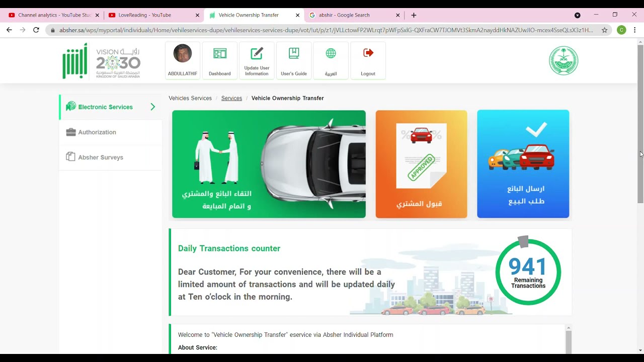Open ABDULLATHIF profile picture
The width and height of the screenshot is (644, 362).
coord(183,53)
